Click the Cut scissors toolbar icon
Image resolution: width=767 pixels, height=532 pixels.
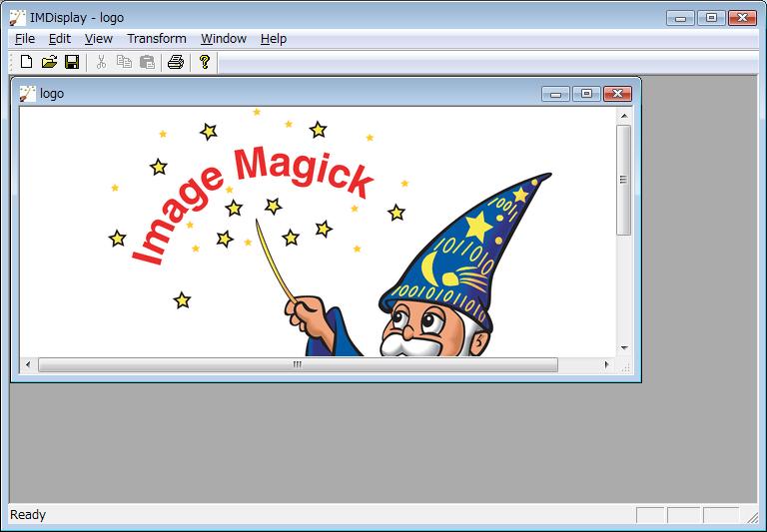(101, 62)
